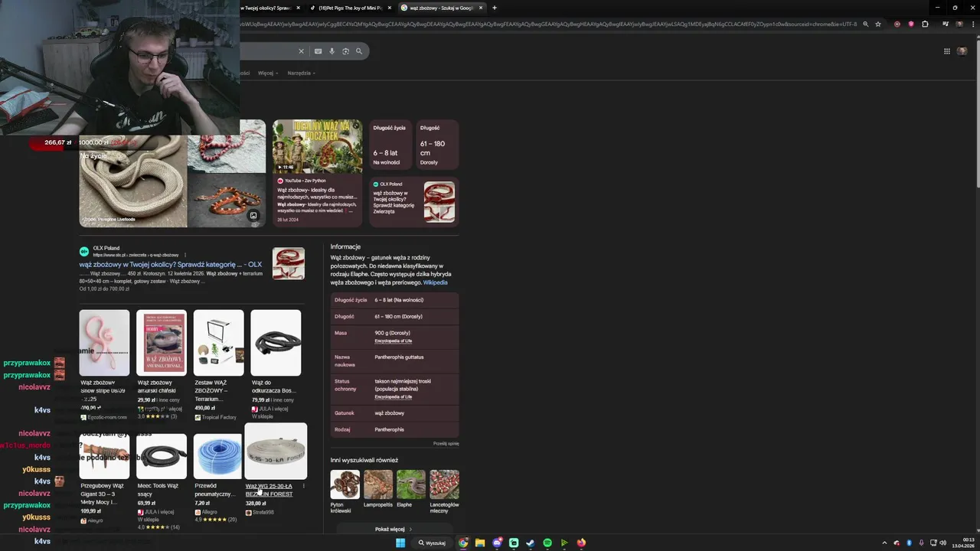Open Windows Start menu
The height and width of the screenshot is (551, 980).
tap(400, 543)
